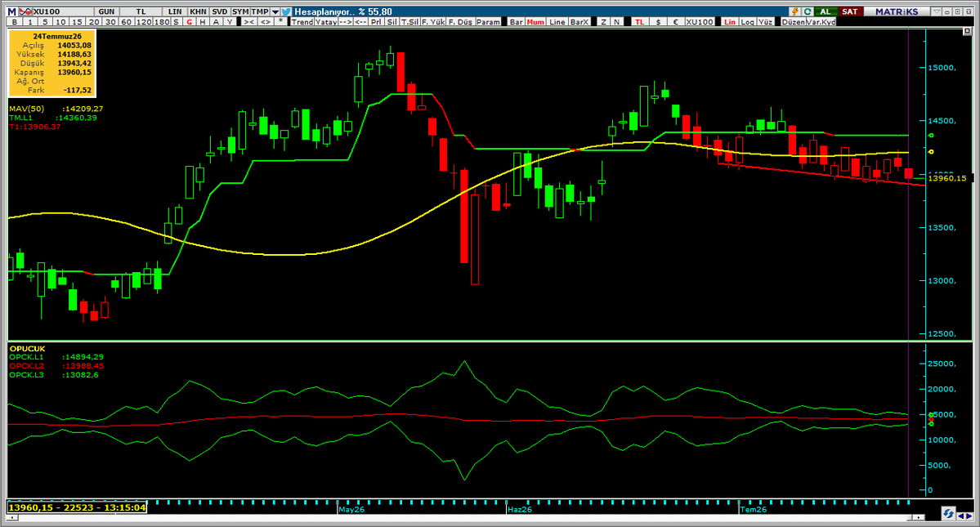The height and width of the screenshot is (527, 980).
Task: Open the LIN scale selector in title bar
Action: [175, 11]
